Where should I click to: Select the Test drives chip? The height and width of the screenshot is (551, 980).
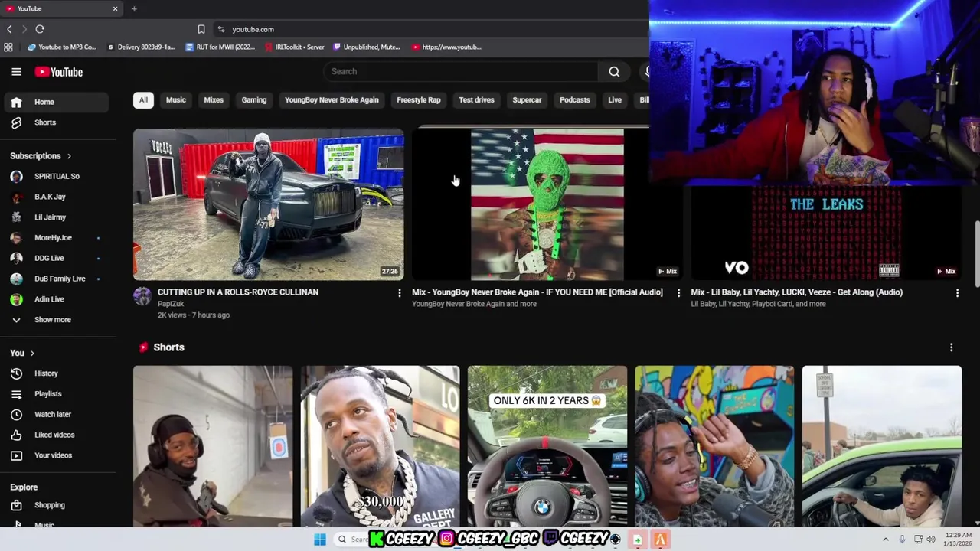(x=476, y=100)
